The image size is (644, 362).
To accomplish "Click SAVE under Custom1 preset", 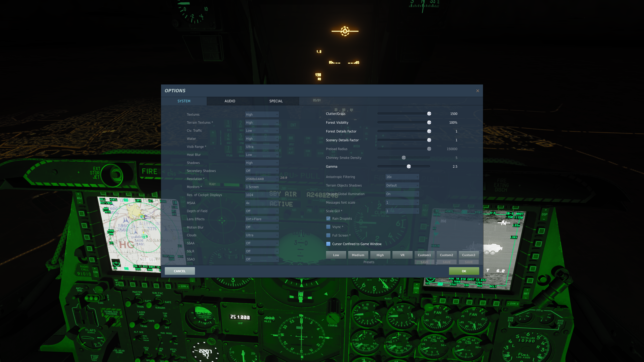I will pyautogui.click(x=425, y=262).
